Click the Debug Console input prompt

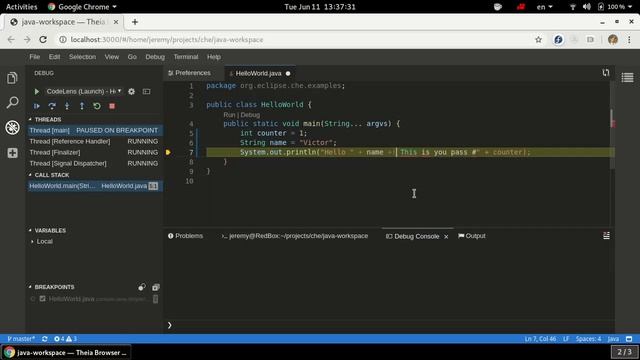(390, 325)
